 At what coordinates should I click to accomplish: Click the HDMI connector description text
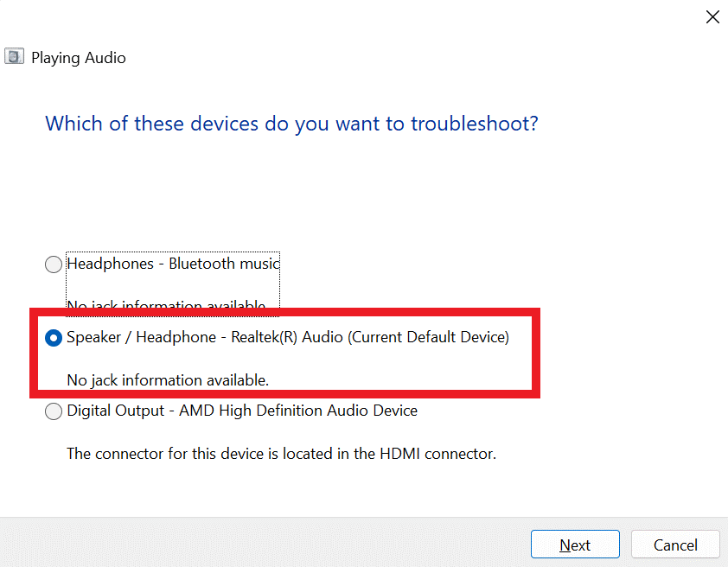tap(281, 453)
